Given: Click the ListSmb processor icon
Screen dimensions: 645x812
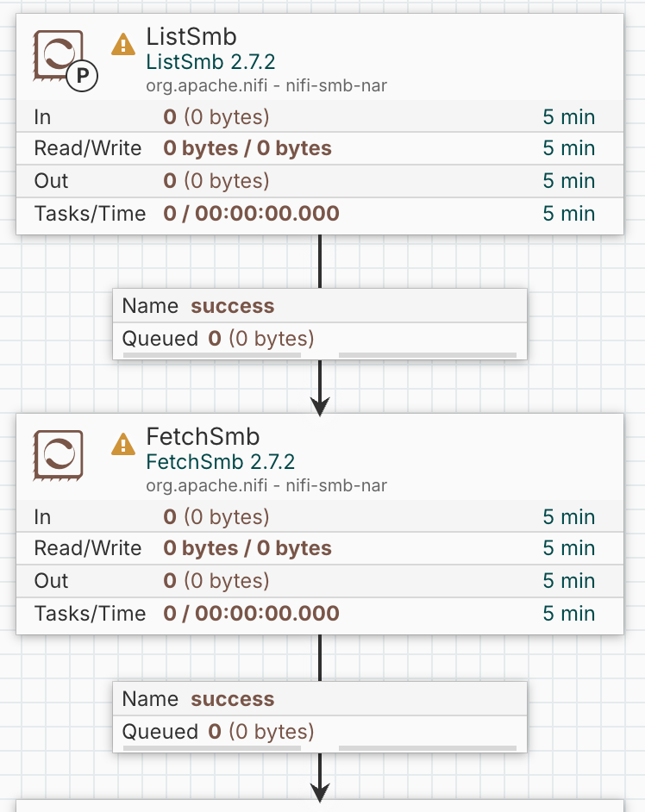Looking at the screenshot, I should click(58, 55).
